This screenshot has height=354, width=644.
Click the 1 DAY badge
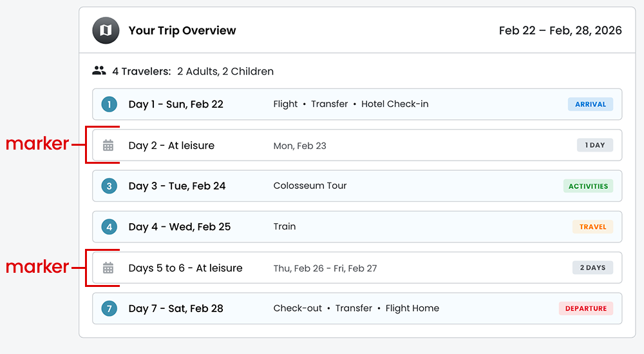pyautogui.click(x=594, y=145)
